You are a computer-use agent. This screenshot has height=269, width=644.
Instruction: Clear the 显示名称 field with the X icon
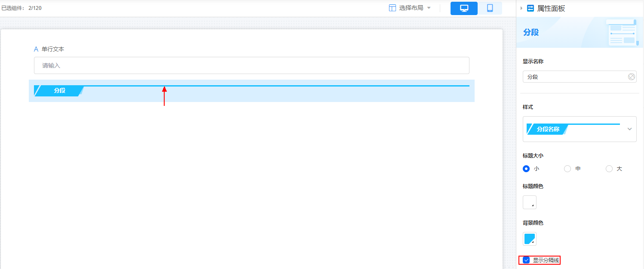point(631,77)
